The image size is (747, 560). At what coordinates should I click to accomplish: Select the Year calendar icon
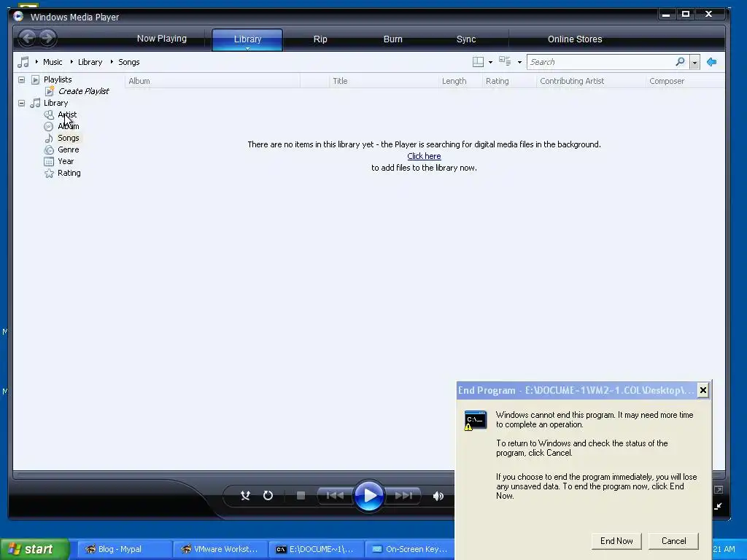point(49,161)
